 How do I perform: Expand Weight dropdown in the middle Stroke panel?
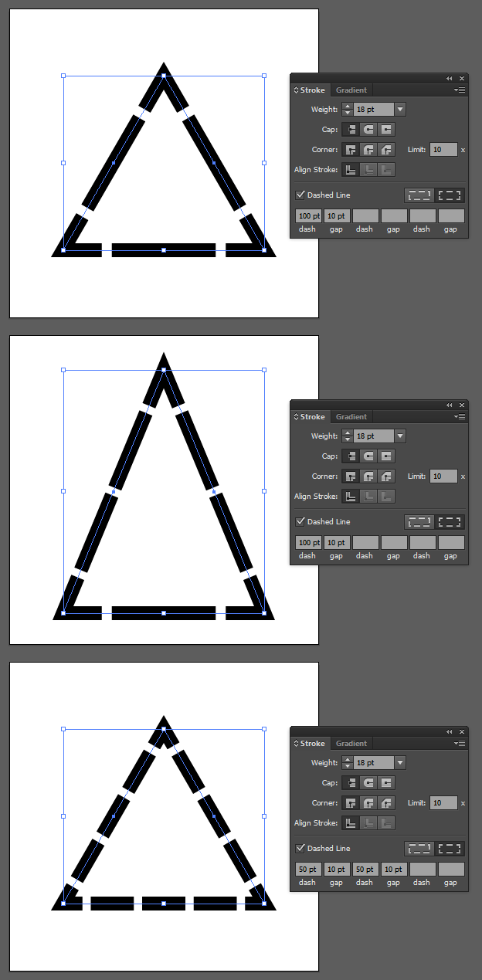[400, 436]
